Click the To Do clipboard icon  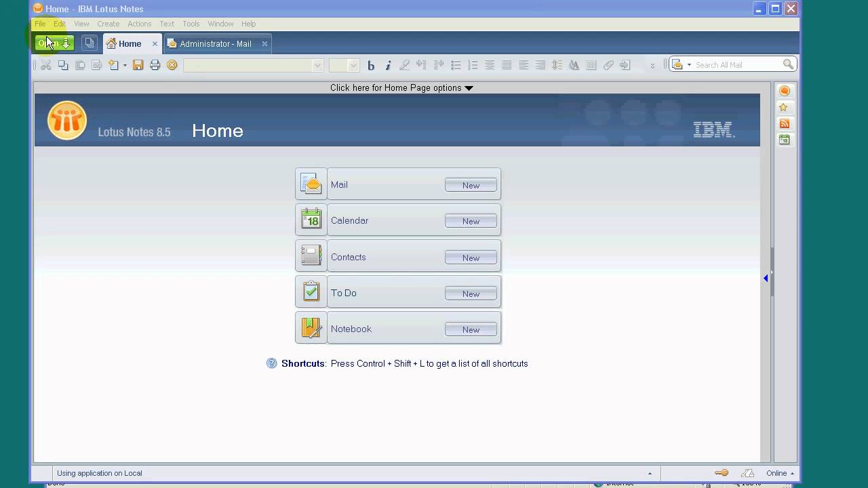point(311,292)
